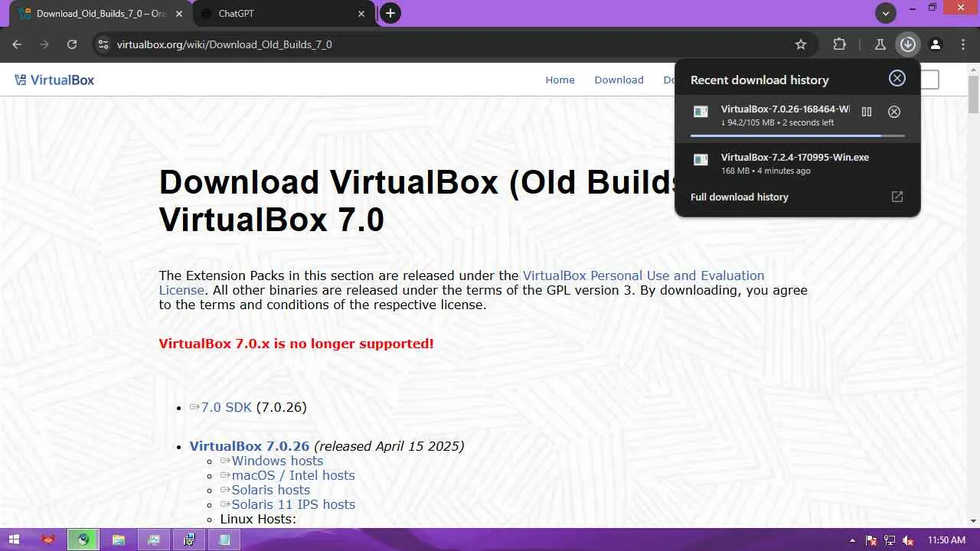
Task: Cancel the VirtualBox-7.0.26 download
Action: click(894, 112)
